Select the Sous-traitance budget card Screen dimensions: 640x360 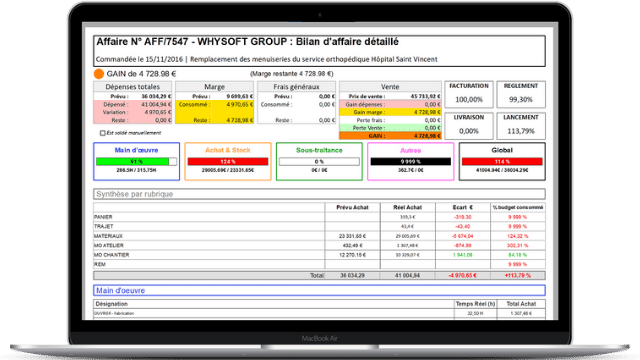click(319, 161)
